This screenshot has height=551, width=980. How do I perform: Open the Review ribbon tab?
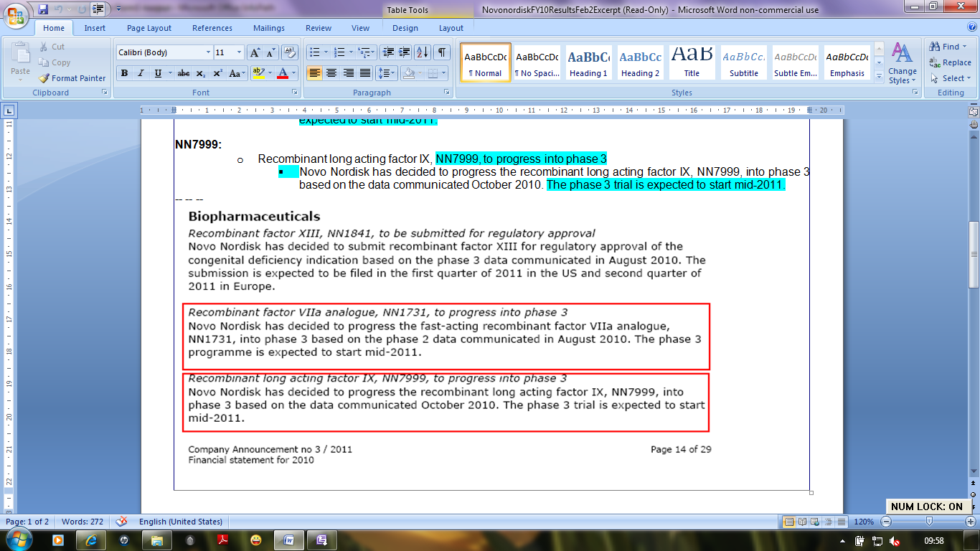coord(319,28)
